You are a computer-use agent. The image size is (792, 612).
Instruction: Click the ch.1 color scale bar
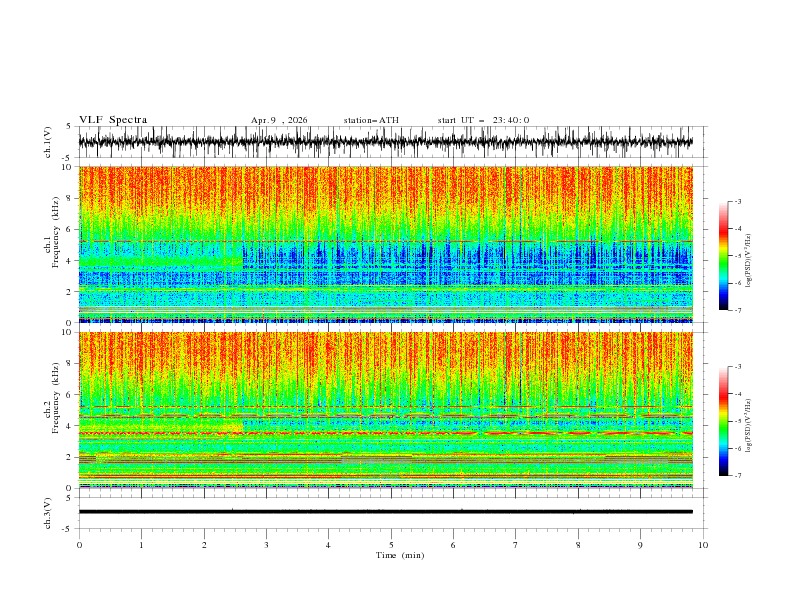click(723, 256)
